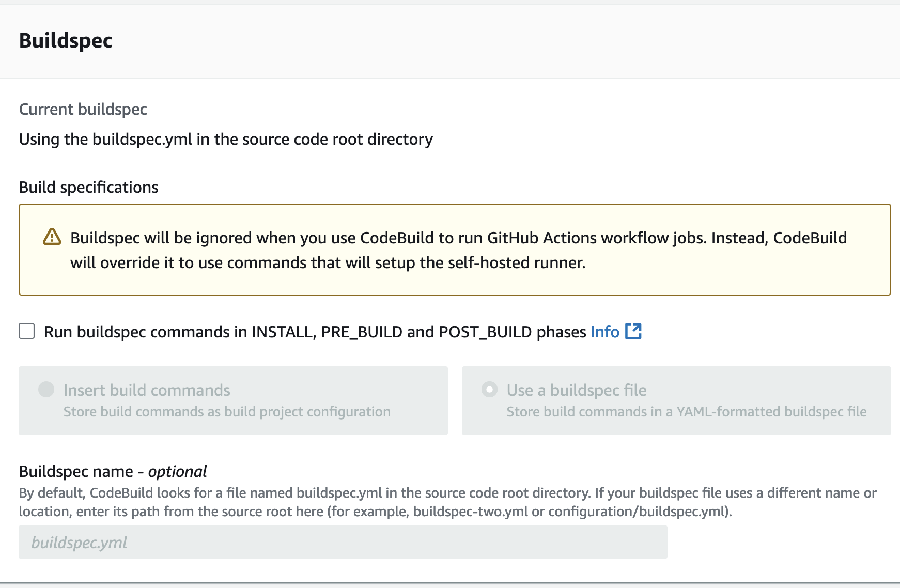The height and width of the screenshot is (588, 900).
Task: Click the Build specifications label
Action: pyautogui.click(x=88, y=187)
